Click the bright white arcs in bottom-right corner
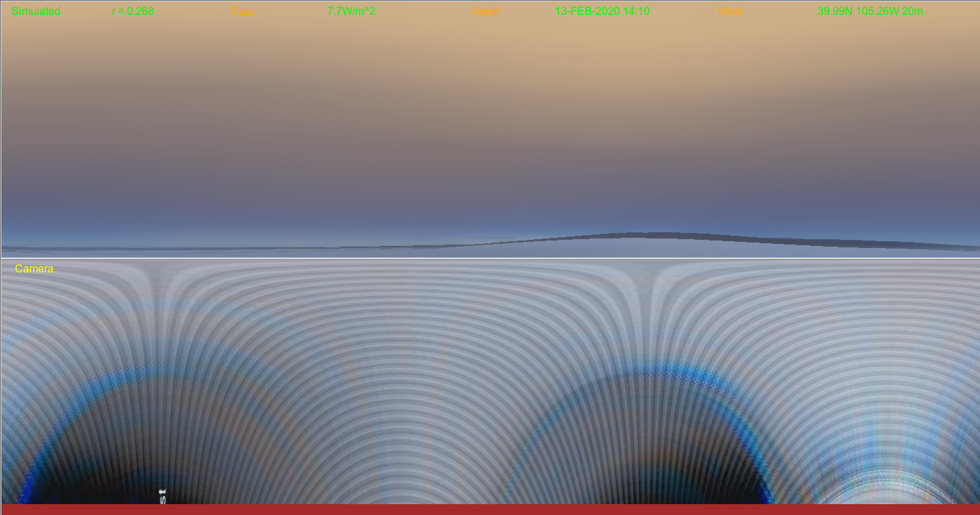The image size is (980, 515). click(x=883, y=486)
